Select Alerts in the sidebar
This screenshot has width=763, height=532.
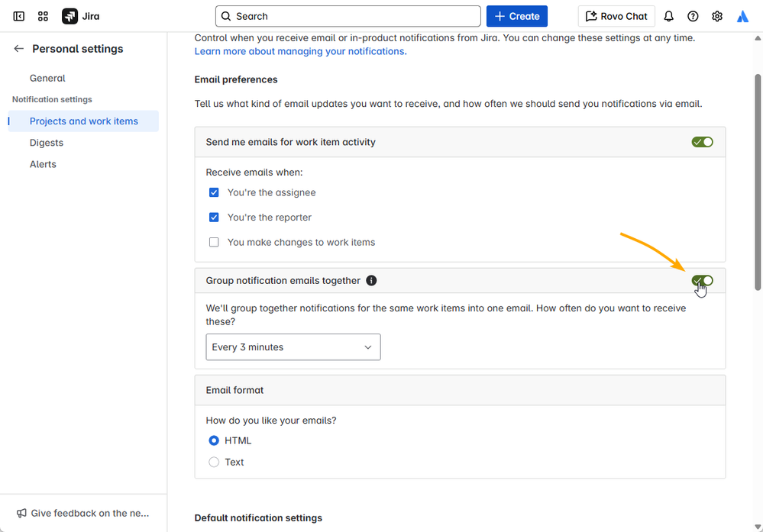click(43, 164)
